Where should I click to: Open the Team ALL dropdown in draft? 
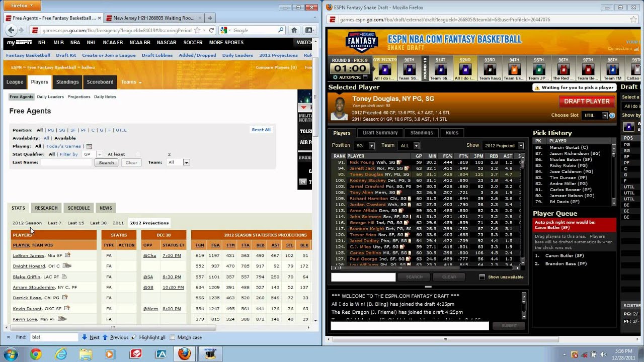(409, 145)
